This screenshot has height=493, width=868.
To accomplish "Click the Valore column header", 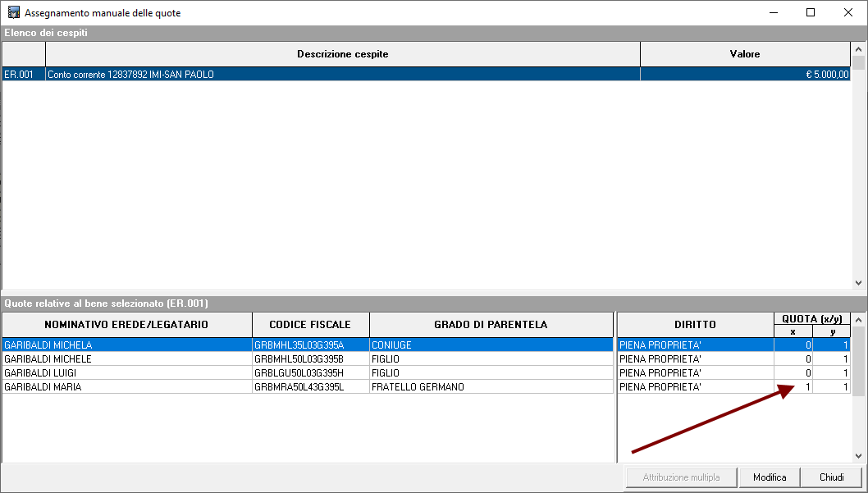I will pyautogui.click(x=745, y=54).
